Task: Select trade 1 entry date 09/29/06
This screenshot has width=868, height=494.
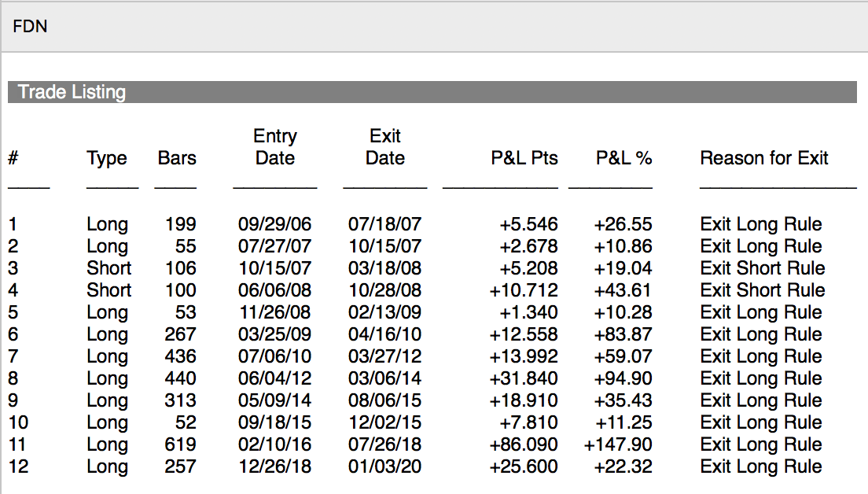Action: (x=274, y=224)
